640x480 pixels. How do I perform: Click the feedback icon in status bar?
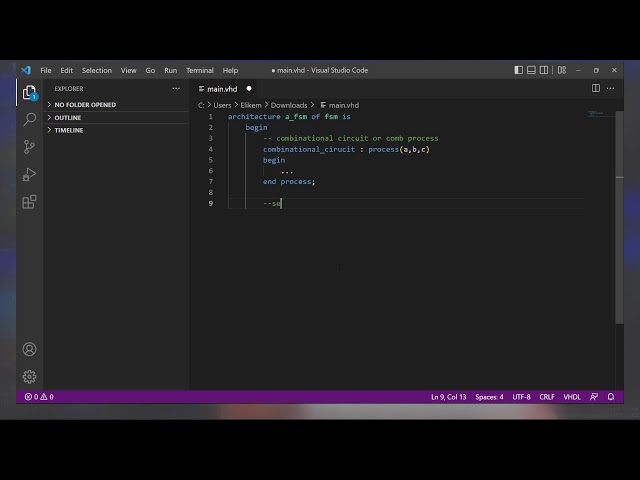(x=594, y=397)
